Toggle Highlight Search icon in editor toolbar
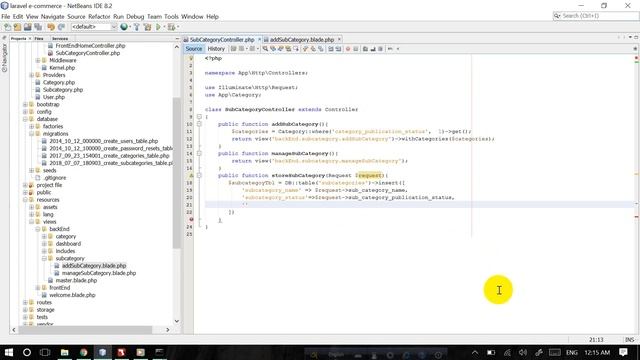 [x=288, y=49]
